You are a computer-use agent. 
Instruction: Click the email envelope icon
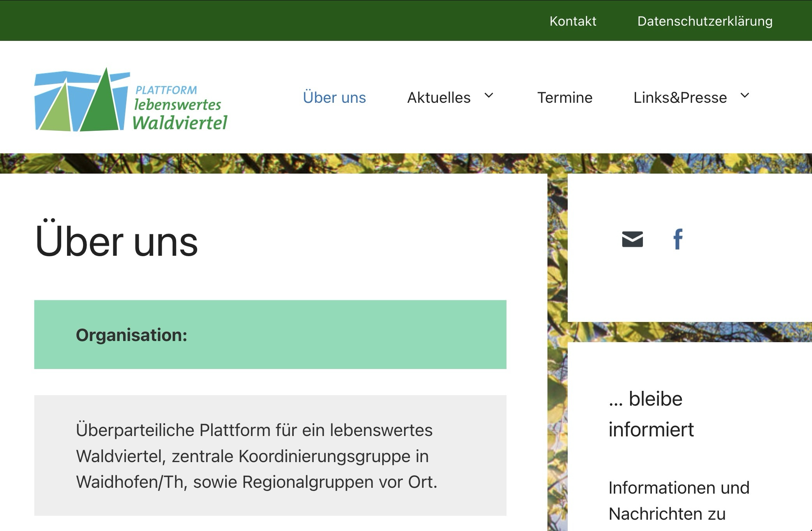[632, 239]
